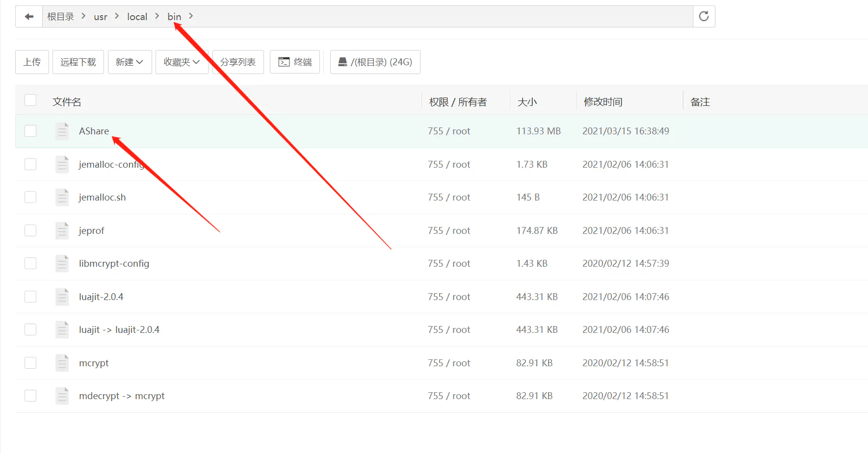Open the terminal (终端) button
This screenshot has height=454, width=868.
[295, 62]
